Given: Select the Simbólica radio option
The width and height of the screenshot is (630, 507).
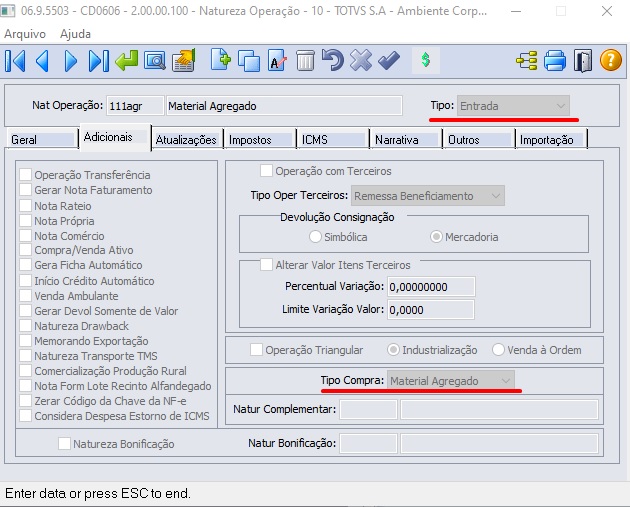Looking at the screenshot, I should pyautogui.click(x=315, y=237).
